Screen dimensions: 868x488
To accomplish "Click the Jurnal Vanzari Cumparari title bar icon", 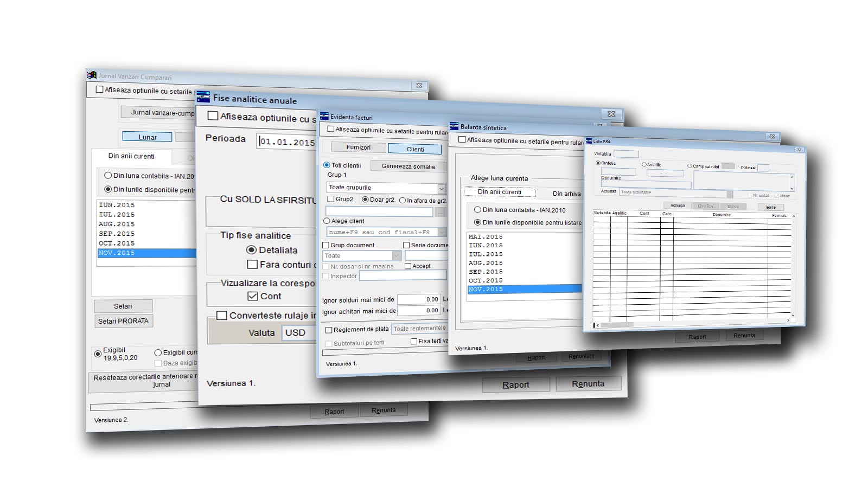I will tap(92, 75).
